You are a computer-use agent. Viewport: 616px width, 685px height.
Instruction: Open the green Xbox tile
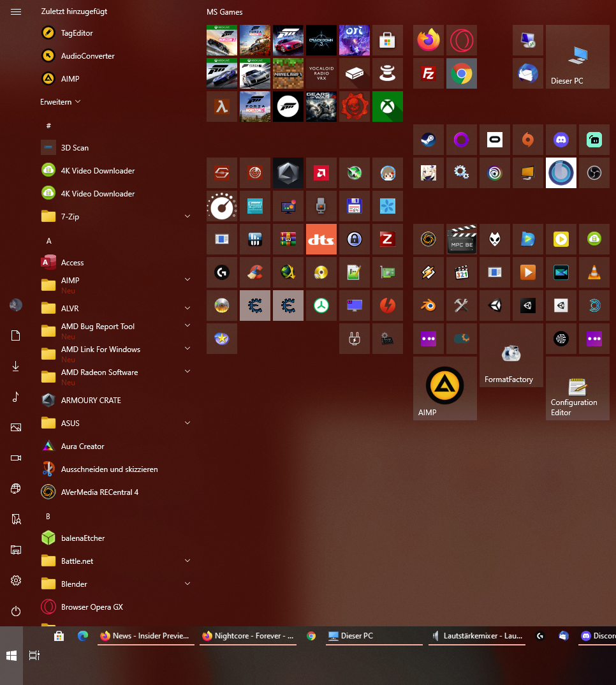pos(388,107)
